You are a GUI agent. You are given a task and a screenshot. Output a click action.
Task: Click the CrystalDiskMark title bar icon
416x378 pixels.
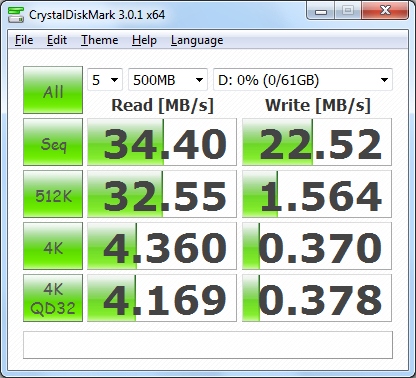click(x=16, y=15)
